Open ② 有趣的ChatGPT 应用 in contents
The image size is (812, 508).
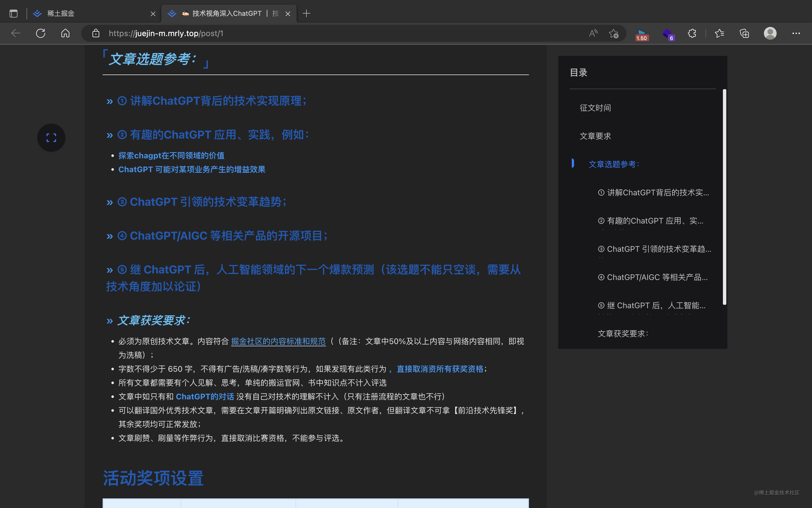pyautogui.click(x=650, y=221)
